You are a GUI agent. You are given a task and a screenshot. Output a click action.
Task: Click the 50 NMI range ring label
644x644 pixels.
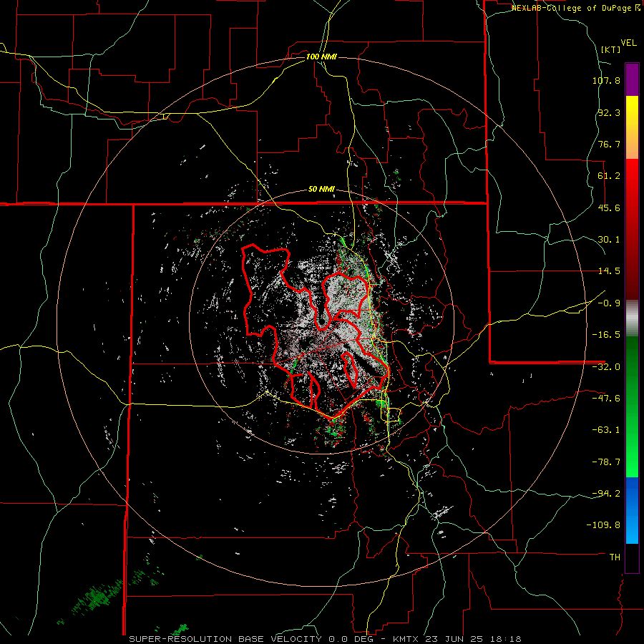[x=321, y=190]
